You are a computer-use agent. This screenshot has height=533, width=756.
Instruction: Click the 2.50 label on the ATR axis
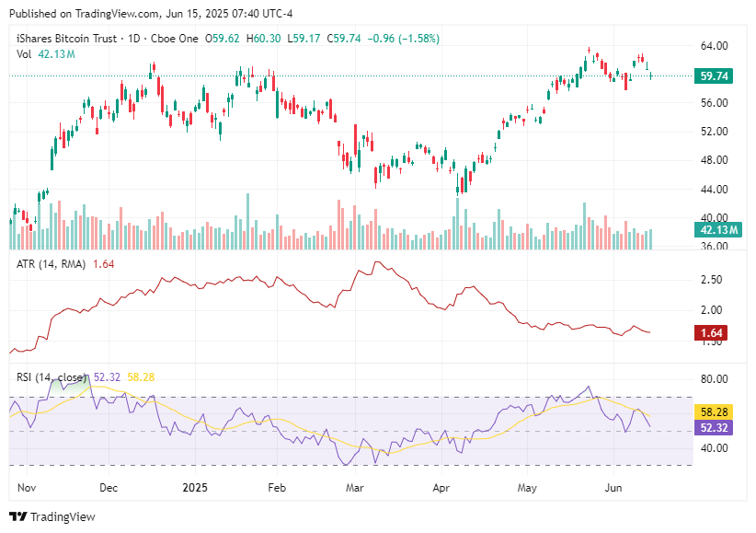pyautogui.click(x=711, y=280)
